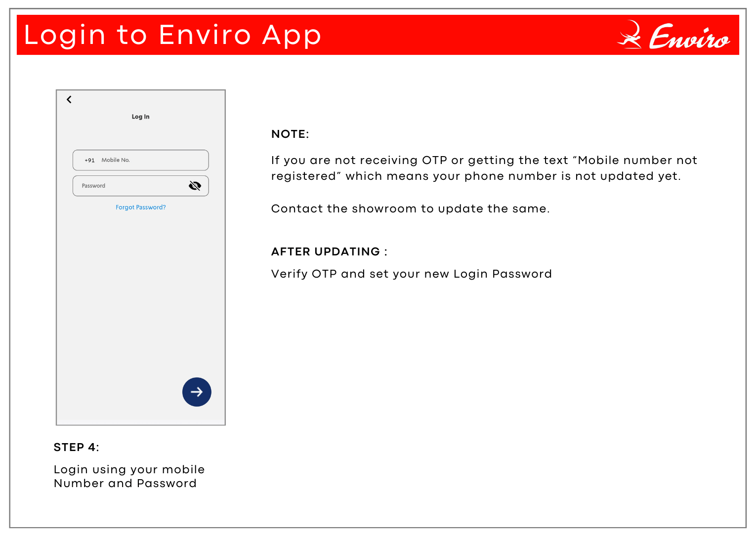Click the AFTER UPDATING : heading

(x=329, y=252)
